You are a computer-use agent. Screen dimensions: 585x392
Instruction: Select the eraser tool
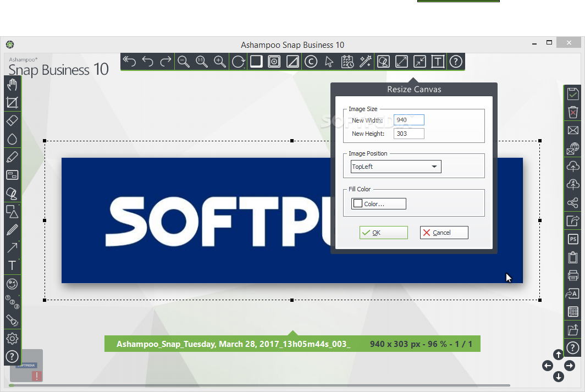click(x=12, y=121)
